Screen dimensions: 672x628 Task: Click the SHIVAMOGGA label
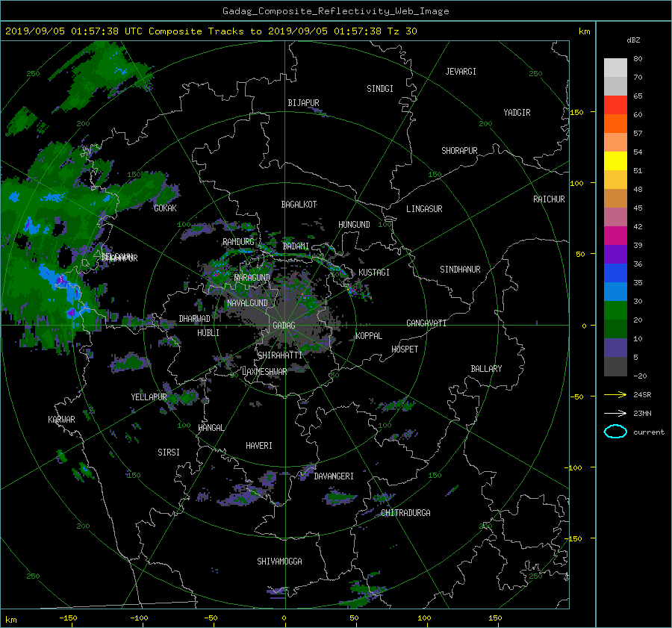(x=279, y=562)
